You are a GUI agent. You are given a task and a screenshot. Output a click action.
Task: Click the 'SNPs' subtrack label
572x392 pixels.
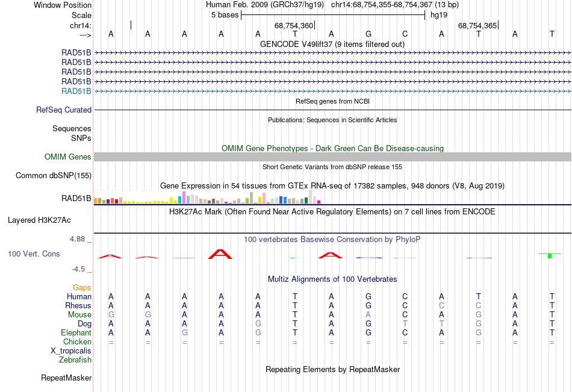(81, 138)
